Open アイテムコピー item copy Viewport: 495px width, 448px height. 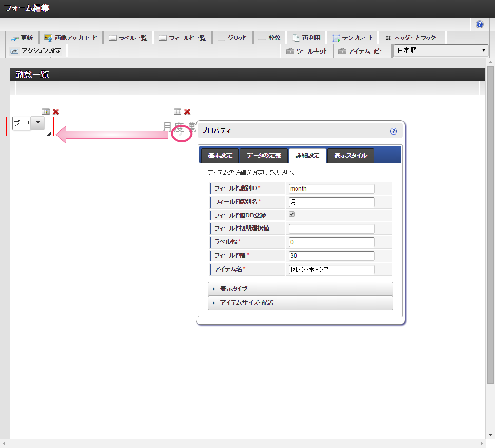tap(362, 51)
